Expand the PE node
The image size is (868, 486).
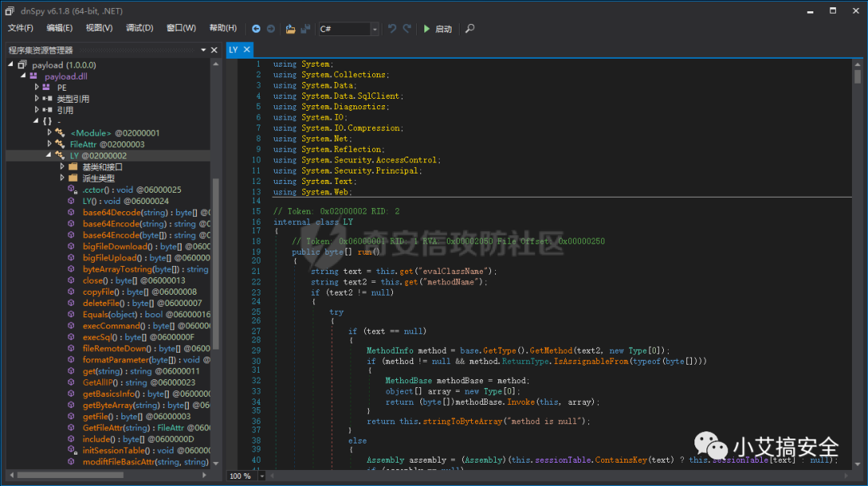(36, 88)
